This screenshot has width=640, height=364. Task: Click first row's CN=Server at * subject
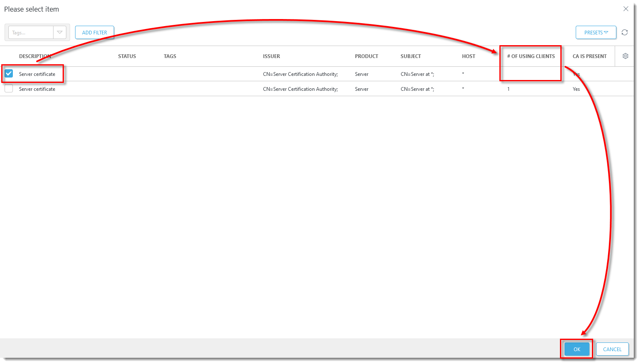[417, 74]
